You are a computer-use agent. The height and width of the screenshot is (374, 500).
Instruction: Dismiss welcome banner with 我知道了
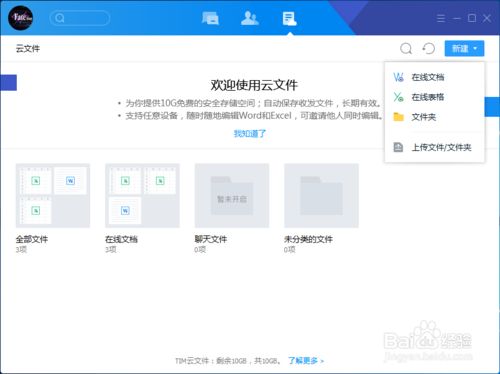click(x=250, y=134)
